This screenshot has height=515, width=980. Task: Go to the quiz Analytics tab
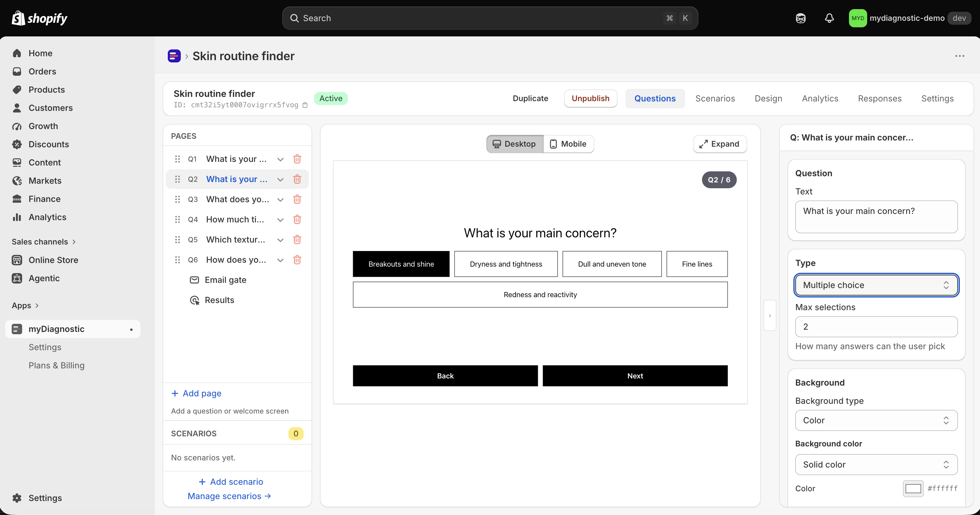tap(820, 99)
